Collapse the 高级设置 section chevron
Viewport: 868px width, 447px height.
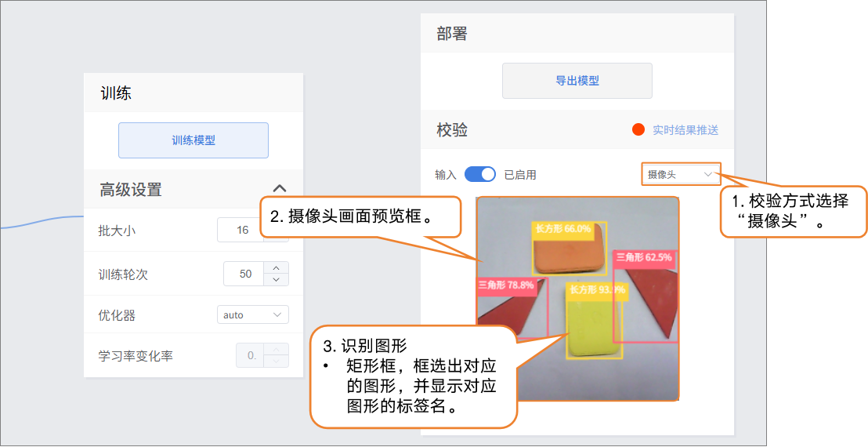coord(279,188)
